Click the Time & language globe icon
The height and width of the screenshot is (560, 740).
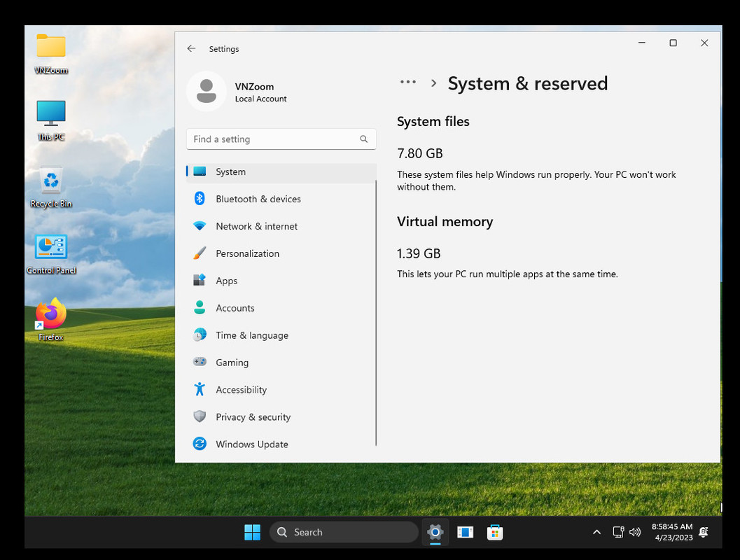pos(200,335)
